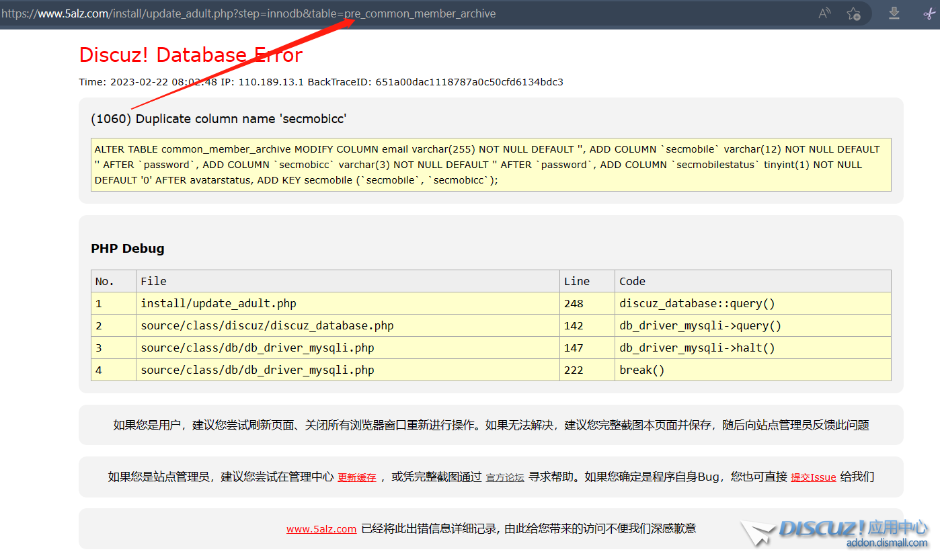Click the 'Code' column header
The image size is (940, 560).
753,281
